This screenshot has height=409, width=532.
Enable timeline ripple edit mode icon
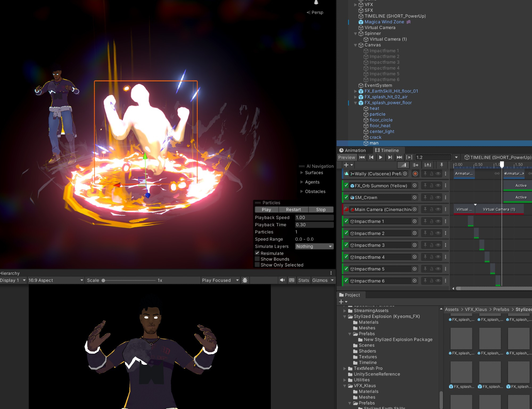pos(415,165)
